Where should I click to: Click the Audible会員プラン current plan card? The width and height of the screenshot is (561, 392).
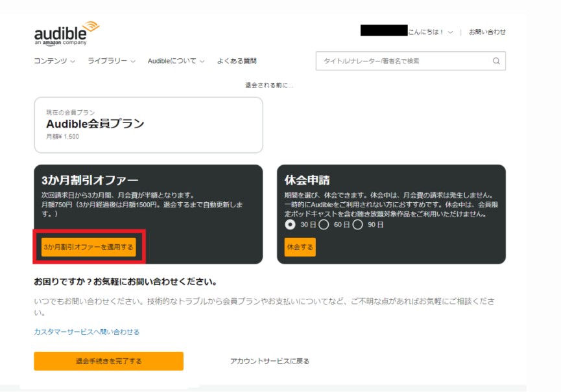tap(148, 124)
